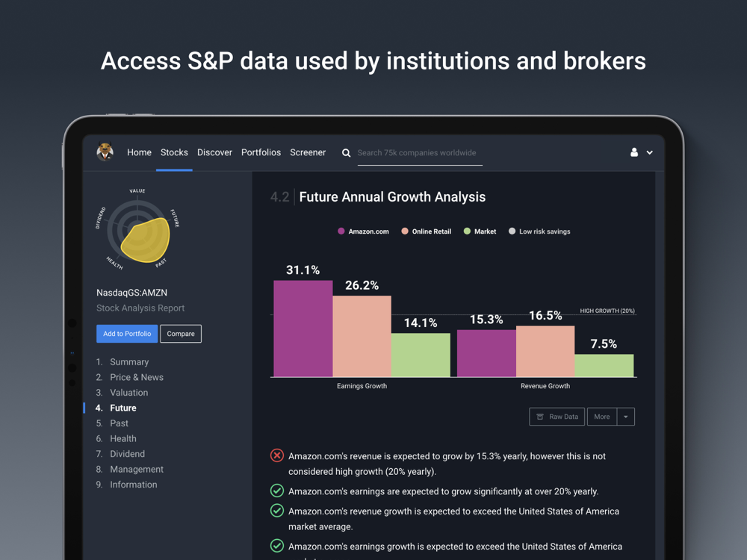Click the search magnifier icon

(347, 153)
